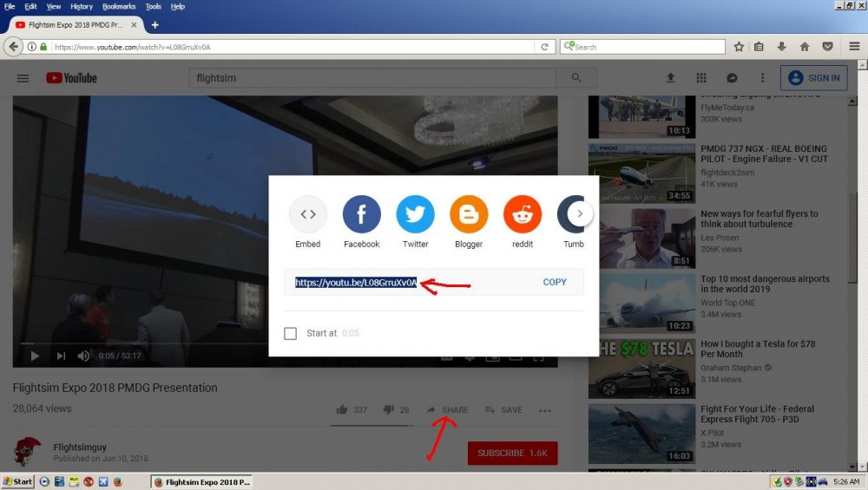The image size is (868, 490).
Task: Click the browser URL address bar
Action: (x=293, y=47)
